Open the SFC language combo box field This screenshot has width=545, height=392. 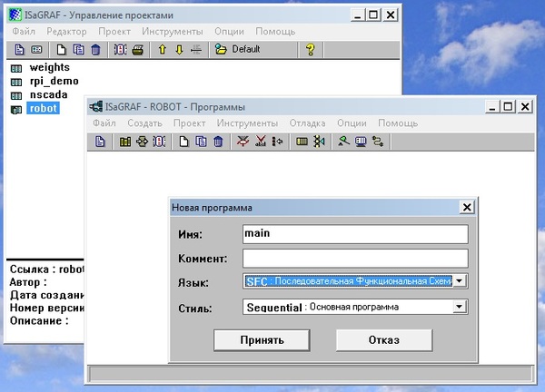point(355,281)
